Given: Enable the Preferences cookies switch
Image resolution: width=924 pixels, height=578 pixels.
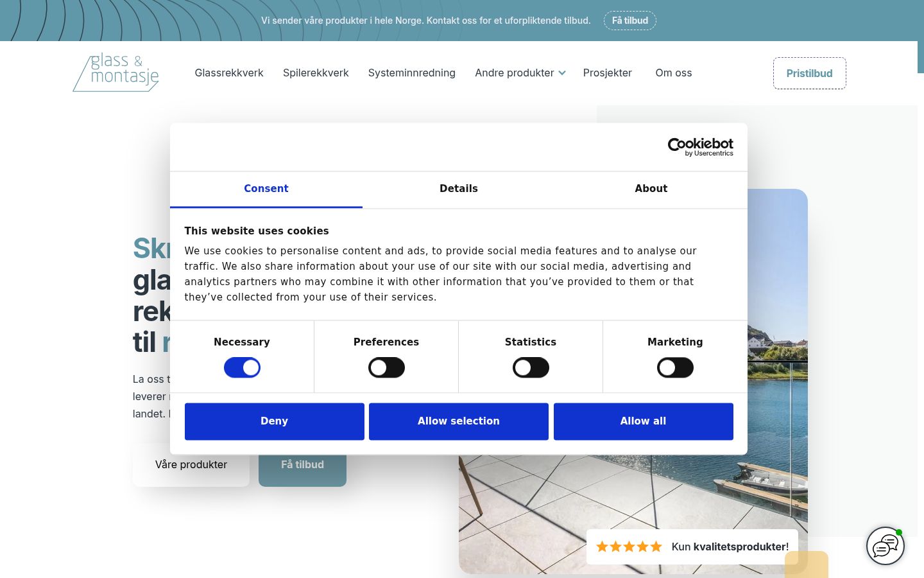Looking at the screenshot, I should click(386, 368).
